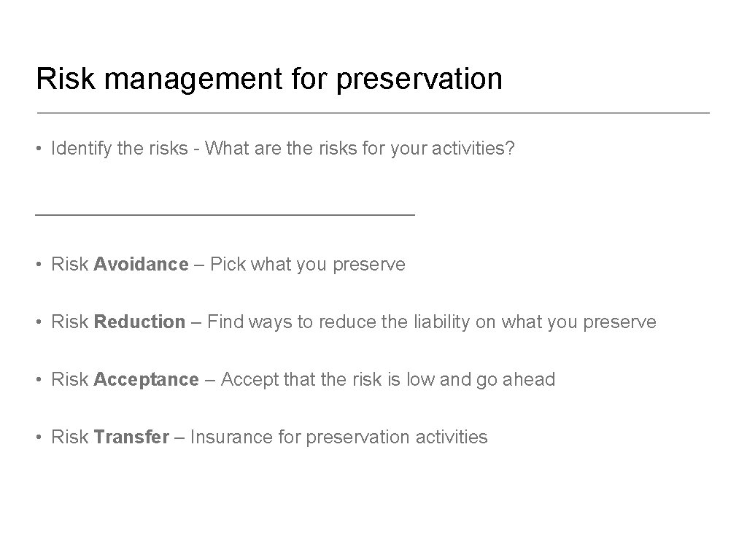Viewport: 747px width, 560px height.
Task: Click the slide title "Risk management for preservation"
Action: click(x=269, y=79)
